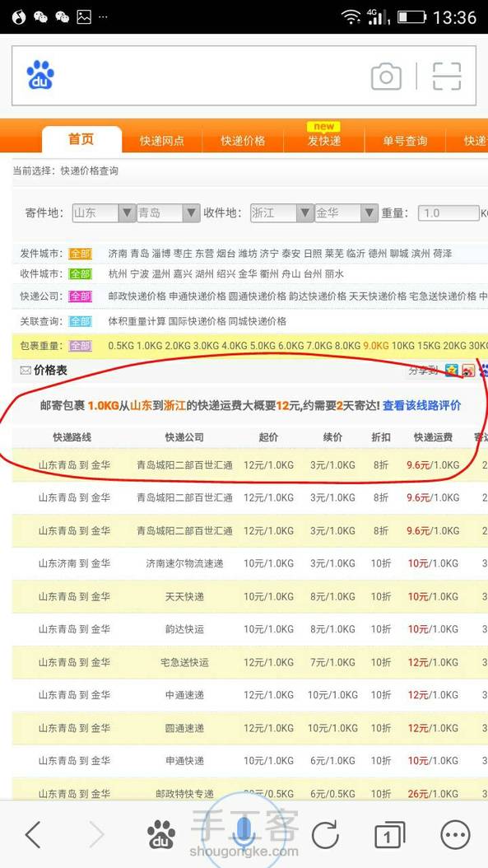Open the 发快递 tab
The image size is (488, 868).
coord(324,141)
